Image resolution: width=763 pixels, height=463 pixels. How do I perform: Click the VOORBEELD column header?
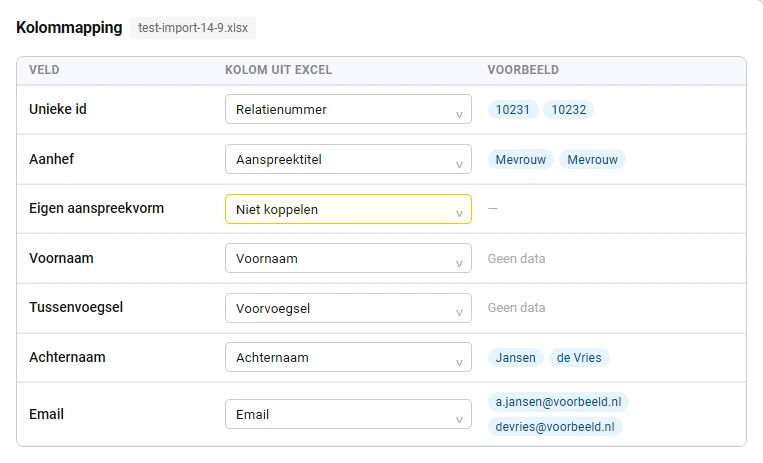point(523,70)
